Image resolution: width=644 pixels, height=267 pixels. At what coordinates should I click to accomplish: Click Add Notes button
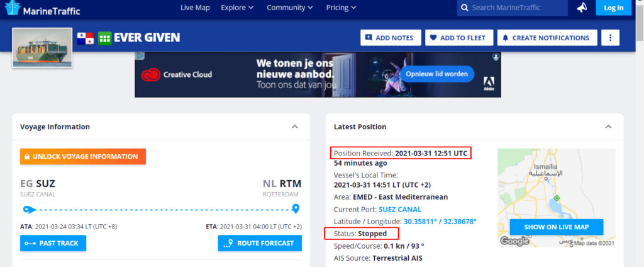coord(391,38)
